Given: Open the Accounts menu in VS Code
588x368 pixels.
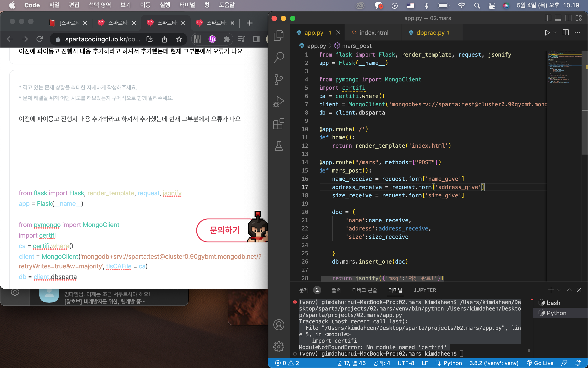Looking at the screenshot, I should tap(279, 325).
